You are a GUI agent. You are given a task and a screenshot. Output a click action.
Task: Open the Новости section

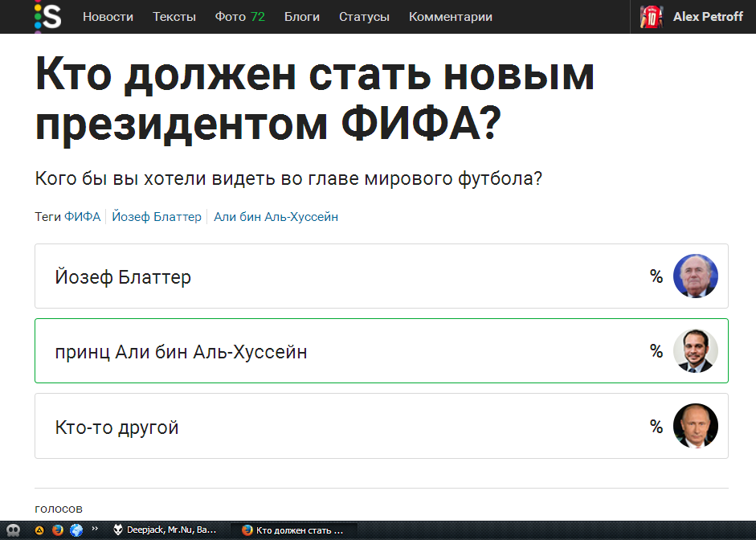108,17
